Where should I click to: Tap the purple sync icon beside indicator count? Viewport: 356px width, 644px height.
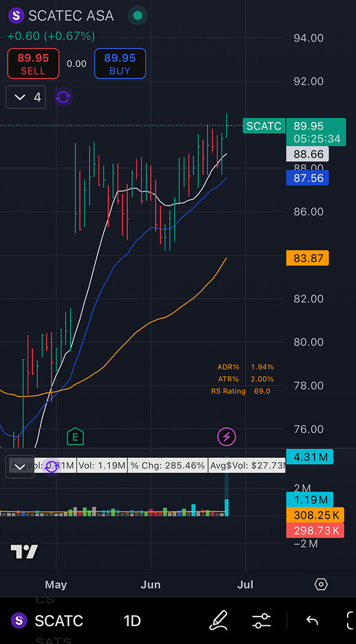coord(63,97)
